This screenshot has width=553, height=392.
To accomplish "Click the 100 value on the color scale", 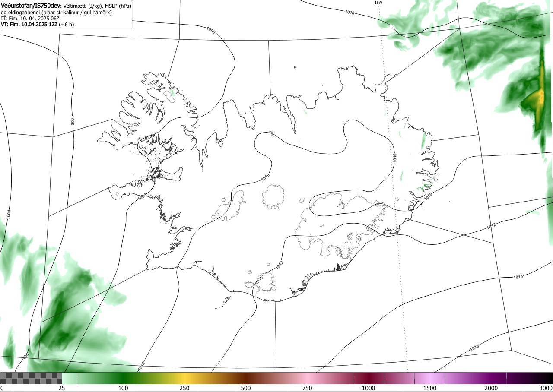I will click(x=123, y=388).
